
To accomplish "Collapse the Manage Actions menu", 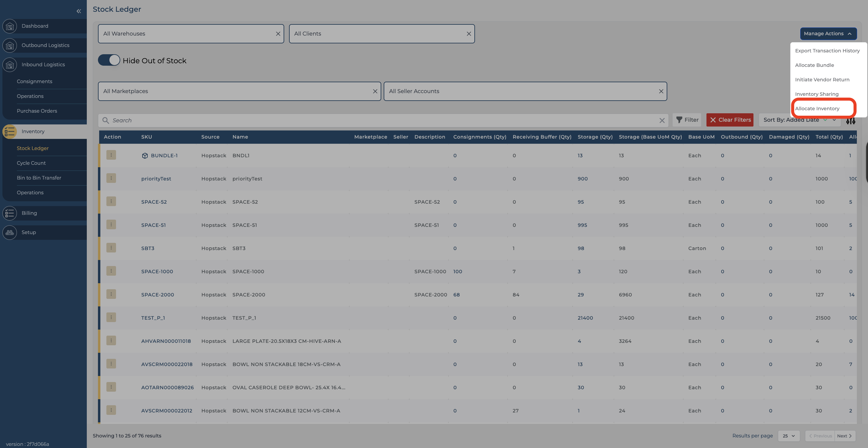I will click(828, 33).
